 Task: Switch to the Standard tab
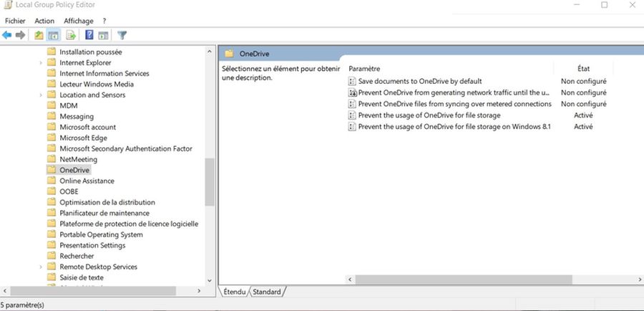(267, 292)
